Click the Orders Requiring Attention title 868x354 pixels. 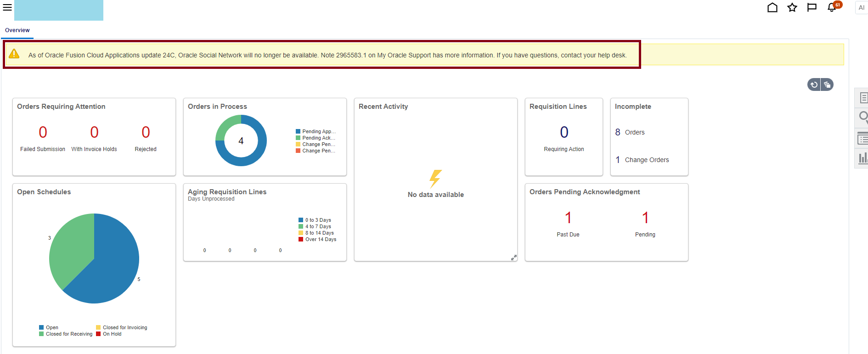pos(61,107)
